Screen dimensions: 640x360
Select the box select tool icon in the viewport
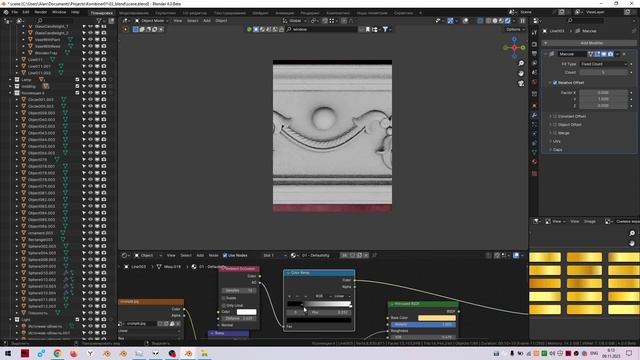(x=136, y=29)
